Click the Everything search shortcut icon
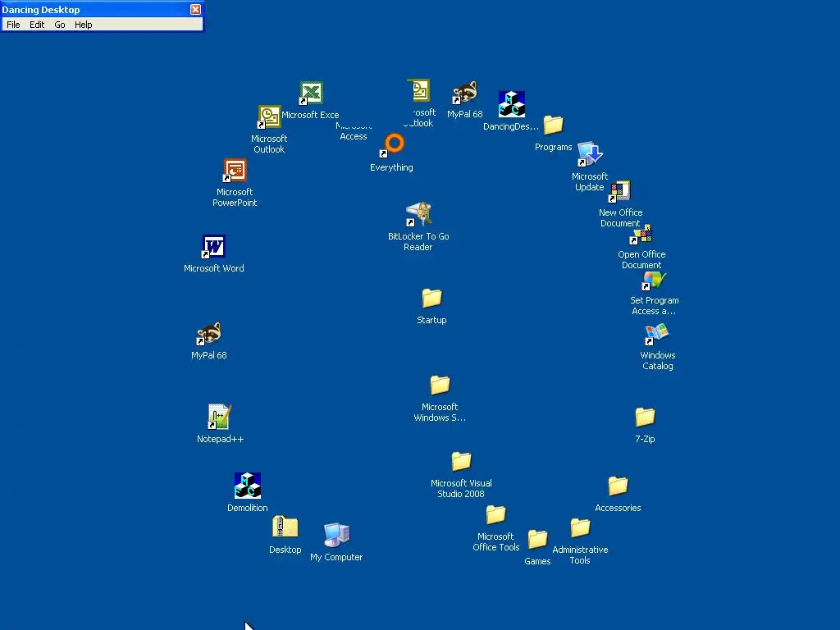 391,146
